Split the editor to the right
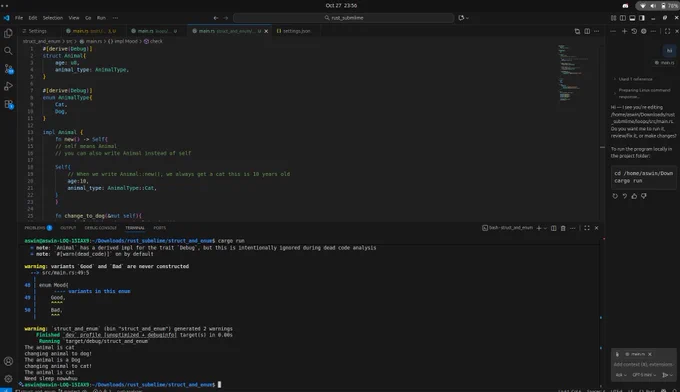The width and height of the screenshot is (680, 392). tap(587, 31)
